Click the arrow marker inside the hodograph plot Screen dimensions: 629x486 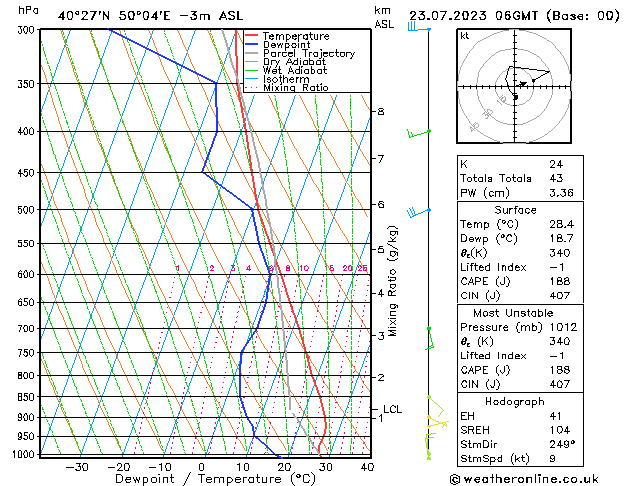point(523,84)
